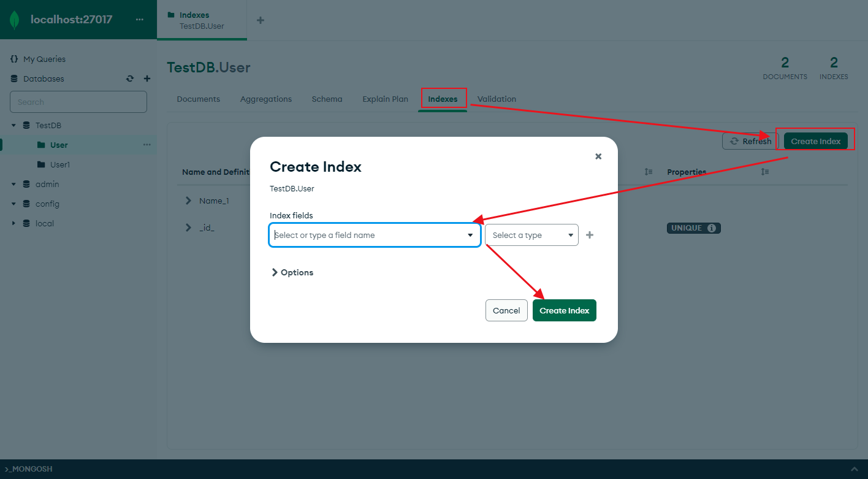Collapse the TestDB database tree
This screenshot has height=479, width=868.
coord(13,125)
